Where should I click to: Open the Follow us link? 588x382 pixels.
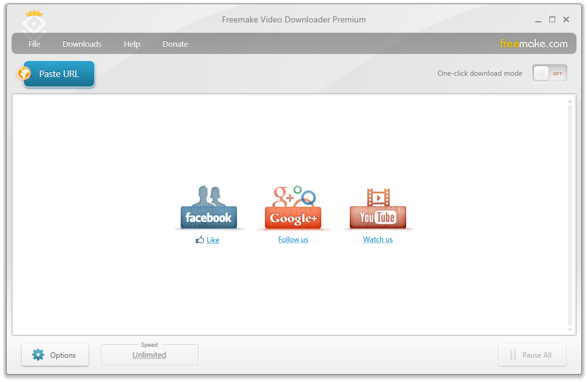293,240
